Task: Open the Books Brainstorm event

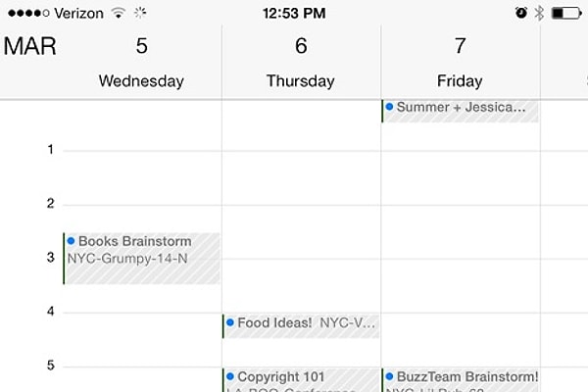Action: point(142,259)
